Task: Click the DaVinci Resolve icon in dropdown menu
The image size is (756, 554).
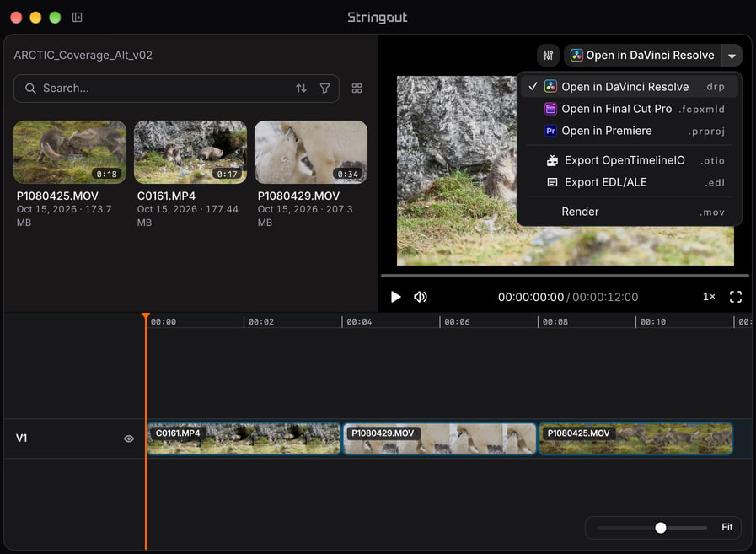Action: (x=550, y=86)
